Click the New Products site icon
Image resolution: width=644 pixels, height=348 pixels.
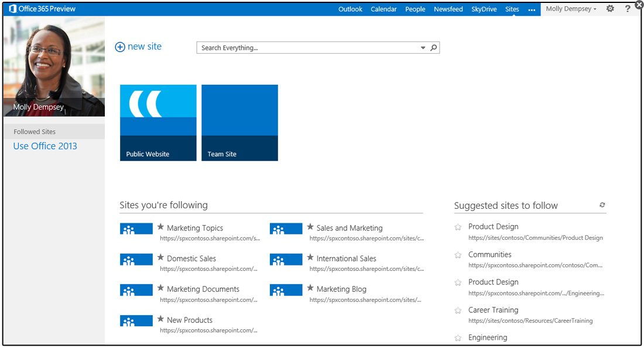point(136,321)
